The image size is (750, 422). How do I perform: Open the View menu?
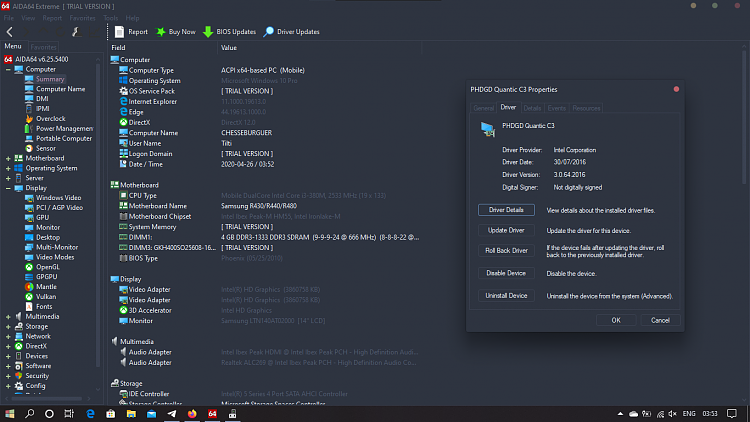[28, 18]
